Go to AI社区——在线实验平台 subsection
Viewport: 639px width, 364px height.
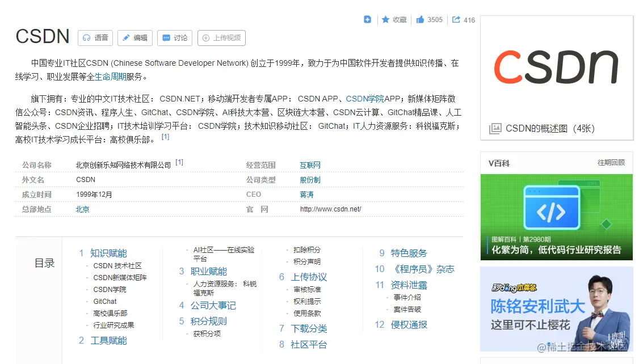[224, 254]
